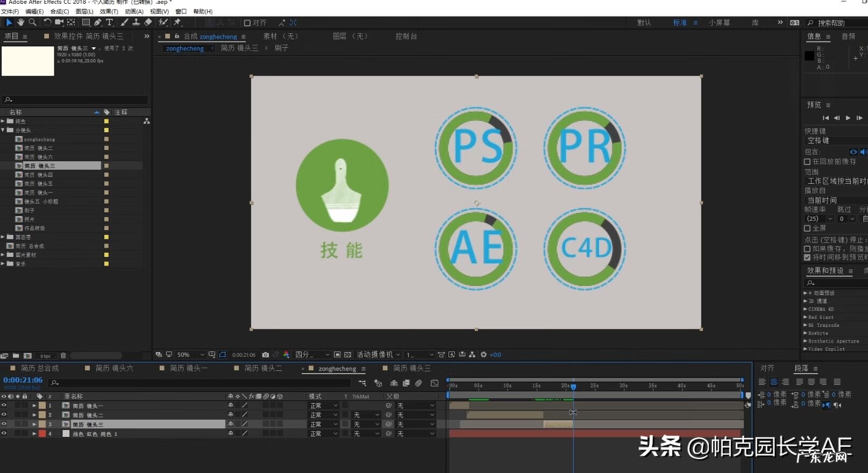Hide layer 简历 镜头一 with eye toggle

click(x=4, y=405)
